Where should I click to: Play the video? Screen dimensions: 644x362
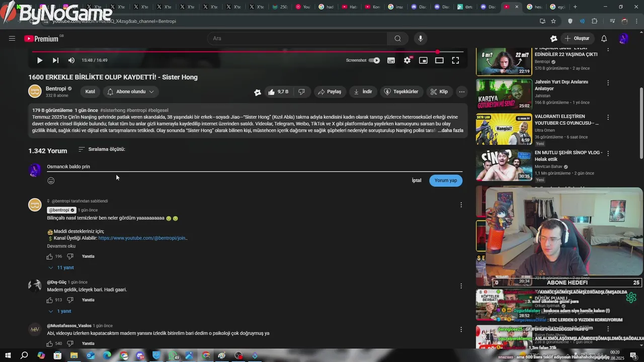click(39, 60)
